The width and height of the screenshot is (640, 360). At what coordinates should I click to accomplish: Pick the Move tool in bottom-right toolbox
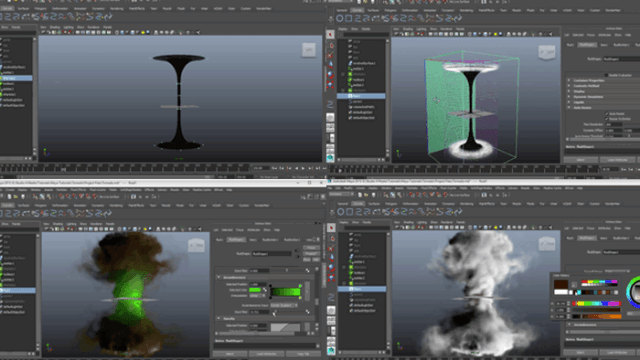[331, 258]
